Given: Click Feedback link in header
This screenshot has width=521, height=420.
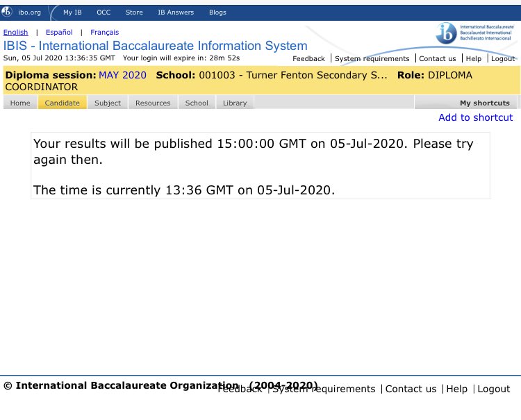Looking at the screenshot, I should [x=308, y=59].
